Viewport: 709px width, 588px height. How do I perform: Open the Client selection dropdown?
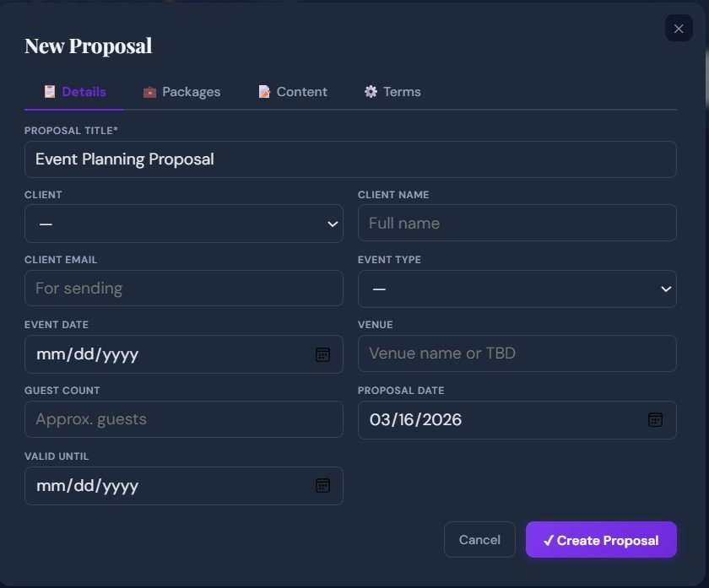tap(183, 223)
